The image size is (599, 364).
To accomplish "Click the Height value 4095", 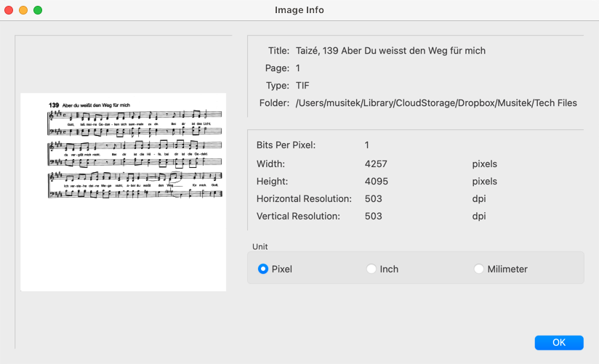I will click(x=377, y=181).
